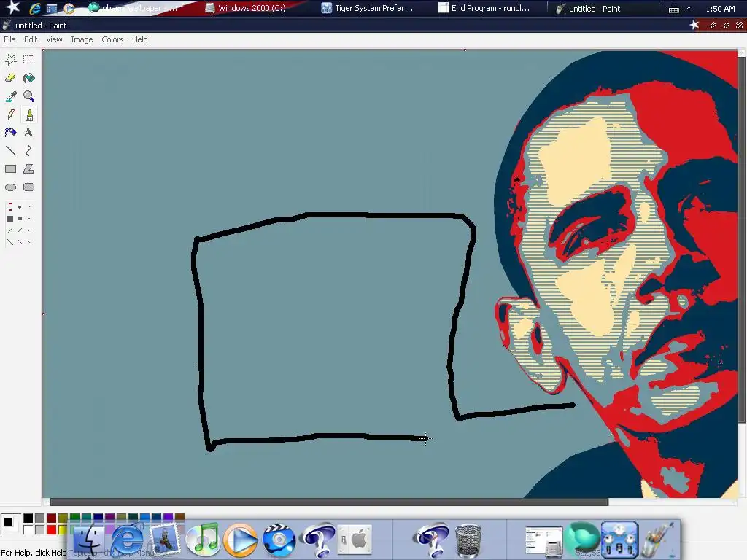The height and width of the screenshot is (560, 747).
Task: Select the Rectangle shape tool
Action: coord(10,168)
